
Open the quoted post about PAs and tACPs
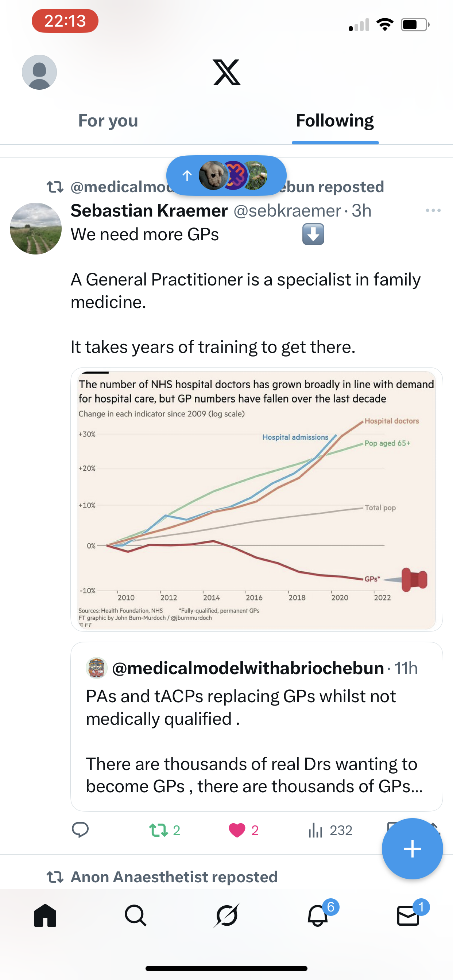[256, 727]
